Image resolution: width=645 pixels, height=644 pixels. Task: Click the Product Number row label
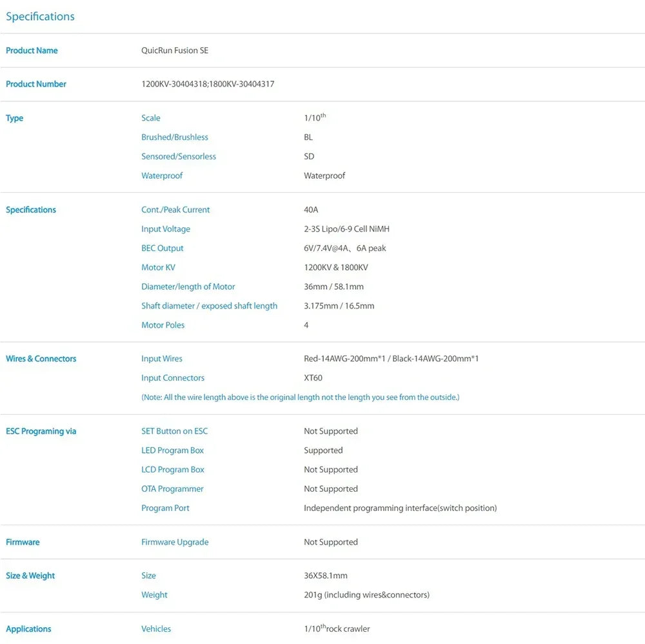pos(36,84)
